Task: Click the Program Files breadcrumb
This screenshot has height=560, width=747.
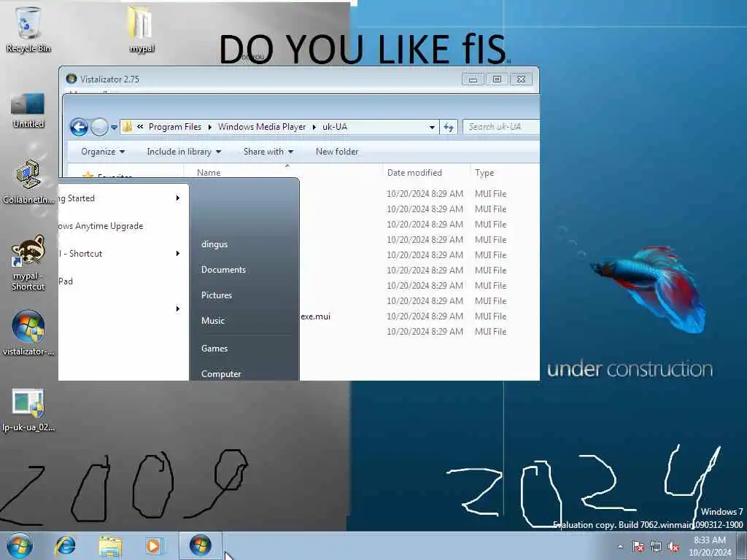Action: pyautogui.click(x=175, y=127)
